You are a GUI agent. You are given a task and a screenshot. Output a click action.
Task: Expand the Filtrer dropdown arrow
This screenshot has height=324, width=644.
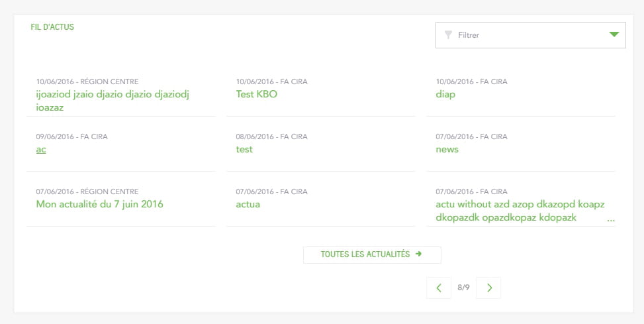(614, 34)
